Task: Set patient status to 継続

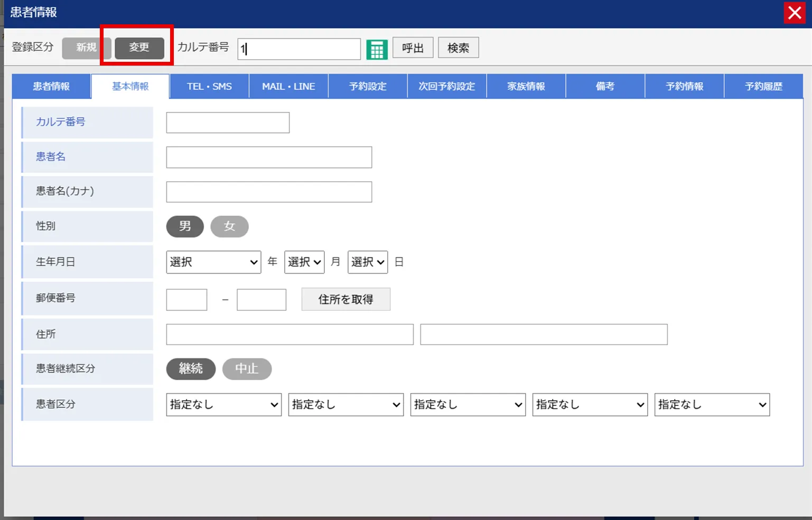Action: pyautogui.click(x=191, y=369)
